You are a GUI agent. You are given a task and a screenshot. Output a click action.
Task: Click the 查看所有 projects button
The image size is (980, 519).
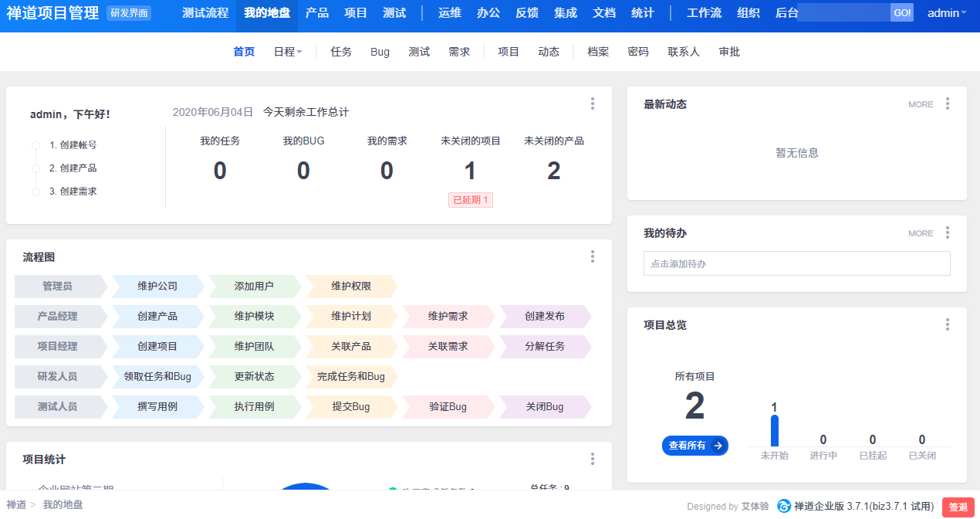pyautogui.click(x=694, y=446)
